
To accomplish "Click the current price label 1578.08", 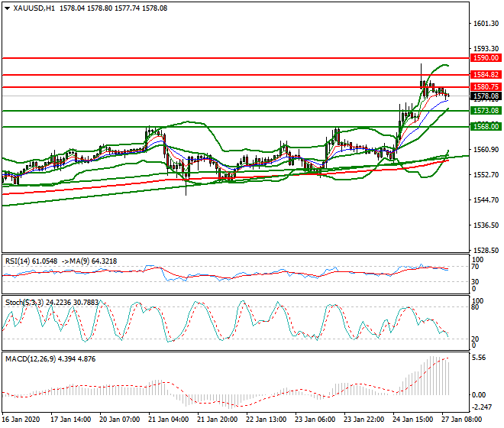I will 486,96.
